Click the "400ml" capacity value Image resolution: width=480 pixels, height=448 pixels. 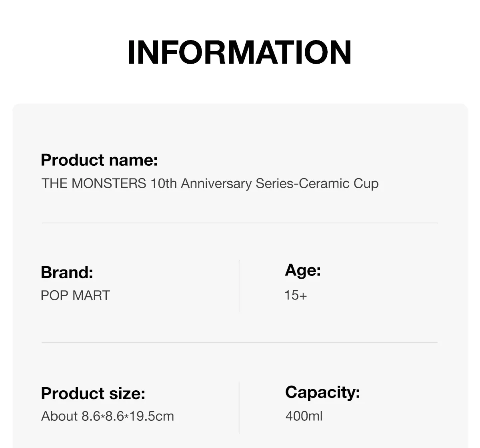pos(304,416)
